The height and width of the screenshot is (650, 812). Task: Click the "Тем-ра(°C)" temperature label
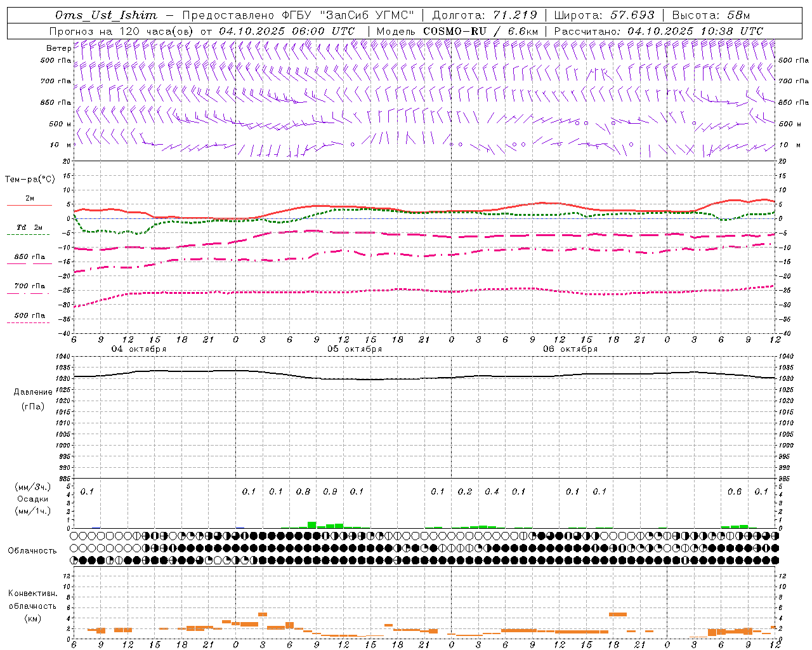30,180
